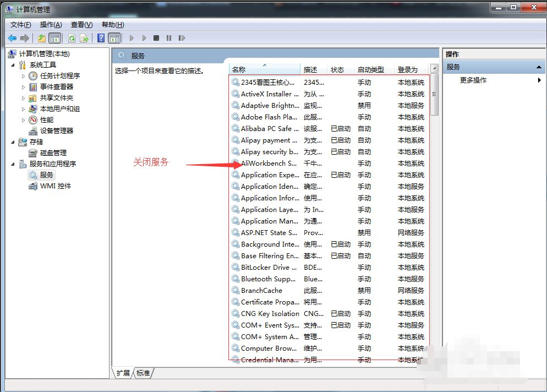Click 更多操作 in the action pane
547x392 pixels.
474,80
